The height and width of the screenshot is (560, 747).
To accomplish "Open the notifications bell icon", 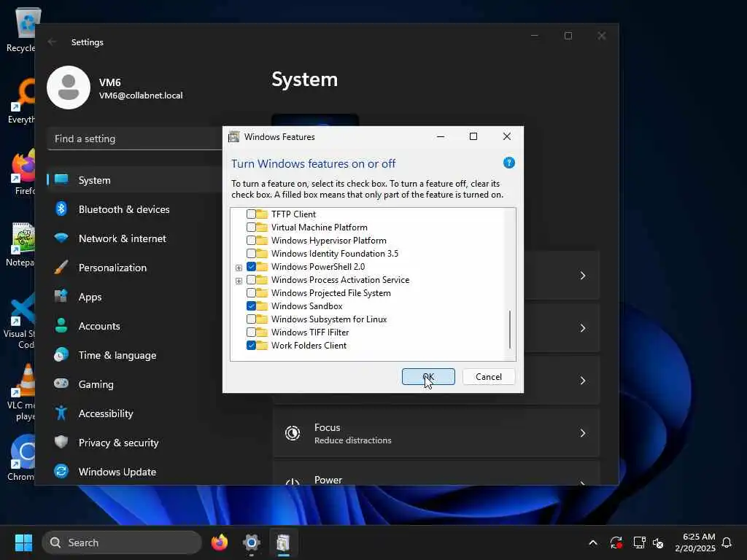I will [727, 542].
